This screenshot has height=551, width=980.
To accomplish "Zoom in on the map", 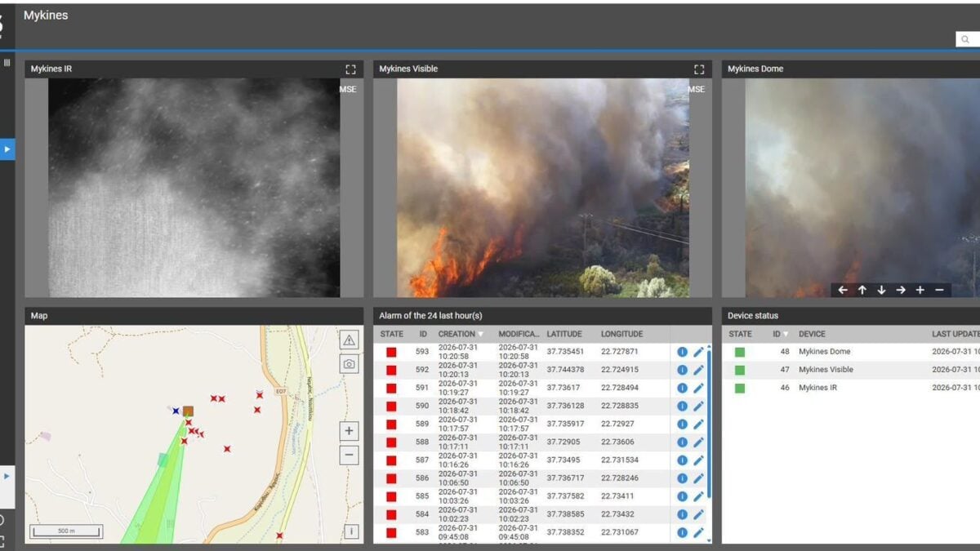I will tap(350, 431).
